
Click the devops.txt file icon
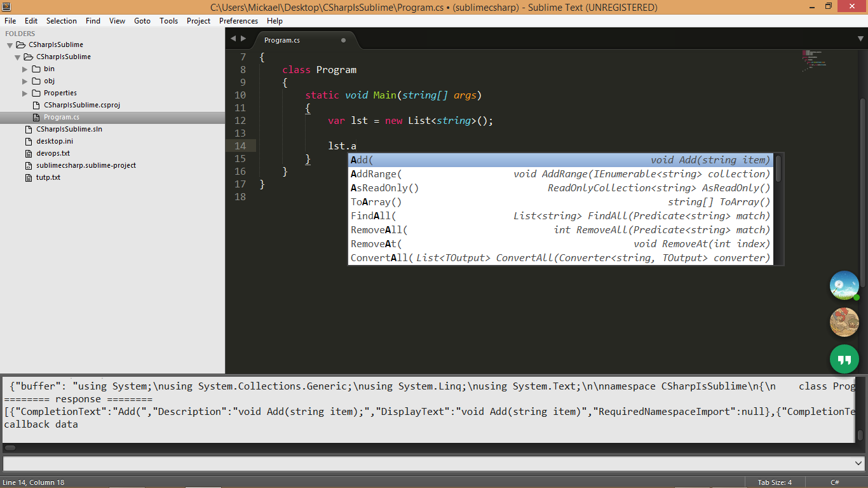click(29, 153)
